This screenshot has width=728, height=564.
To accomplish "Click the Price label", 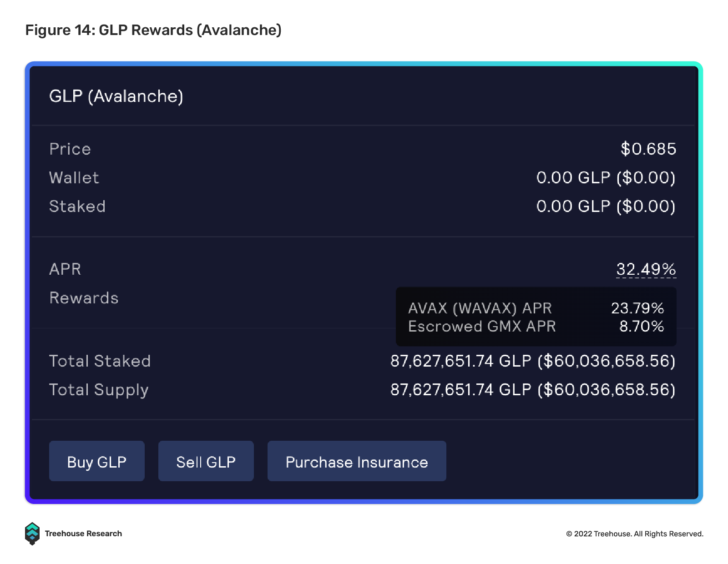I will [70, 149].
